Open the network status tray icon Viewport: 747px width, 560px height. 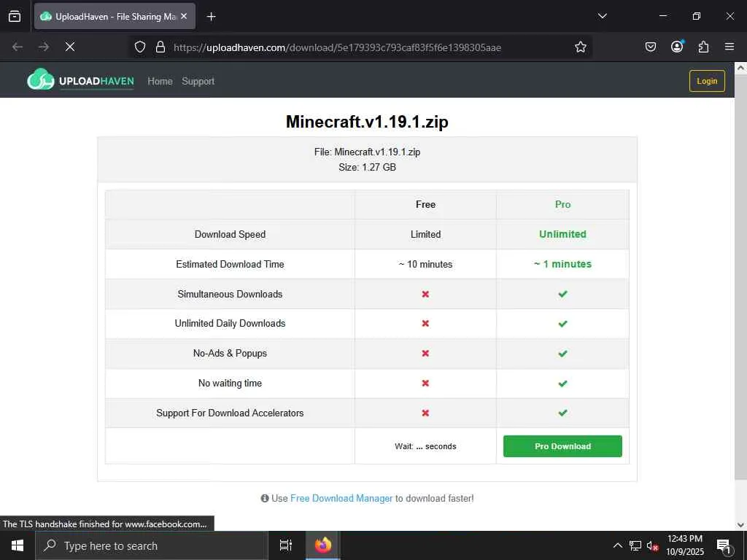pos(635,545)
